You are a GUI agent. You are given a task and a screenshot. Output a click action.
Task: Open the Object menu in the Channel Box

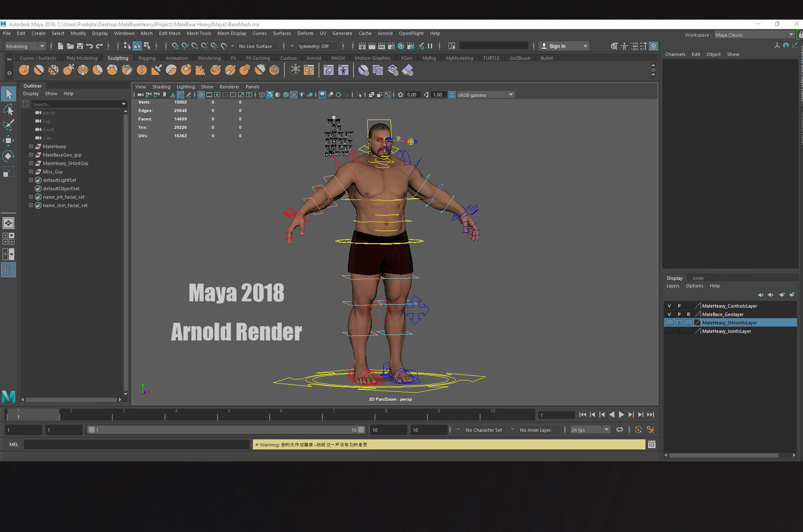pos(713,54)
